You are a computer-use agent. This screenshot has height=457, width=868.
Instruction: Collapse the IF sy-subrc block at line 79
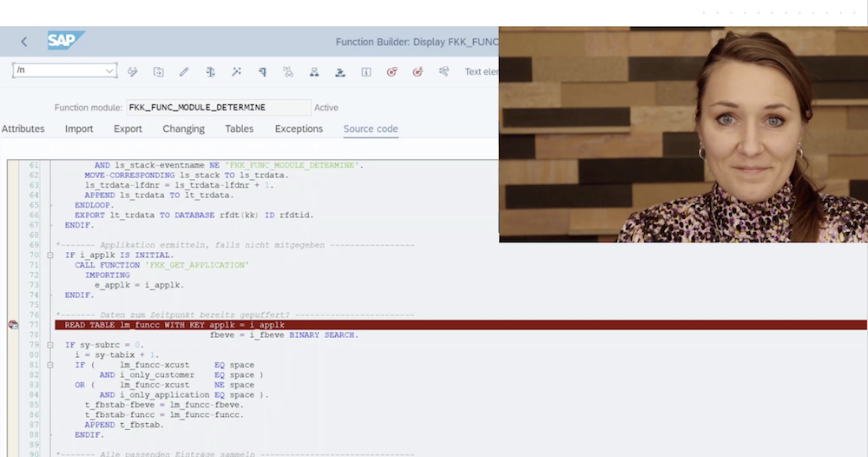(x=50, y=345)
